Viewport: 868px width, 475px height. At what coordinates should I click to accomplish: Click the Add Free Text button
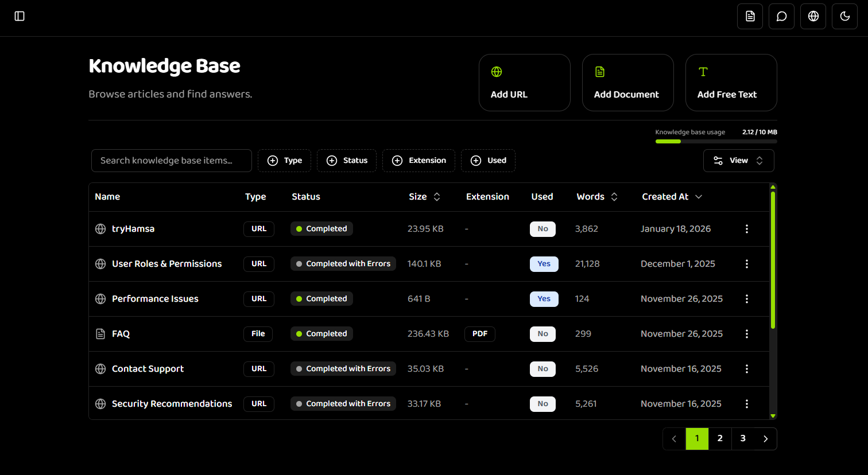731,82
